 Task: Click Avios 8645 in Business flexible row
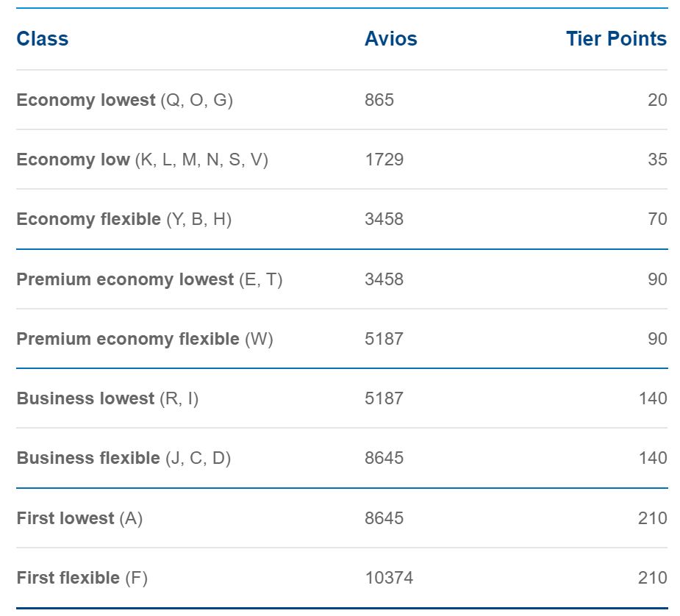tap(384, 458)
